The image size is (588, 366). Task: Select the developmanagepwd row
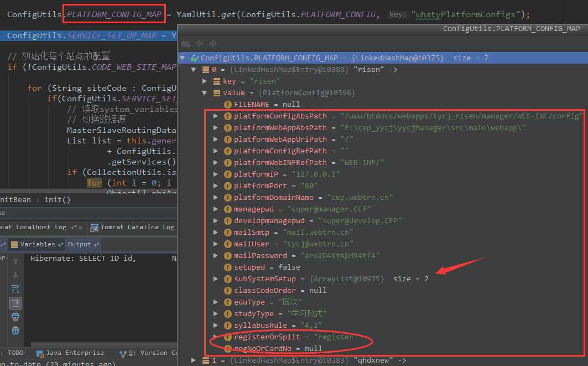click(383, 221)
